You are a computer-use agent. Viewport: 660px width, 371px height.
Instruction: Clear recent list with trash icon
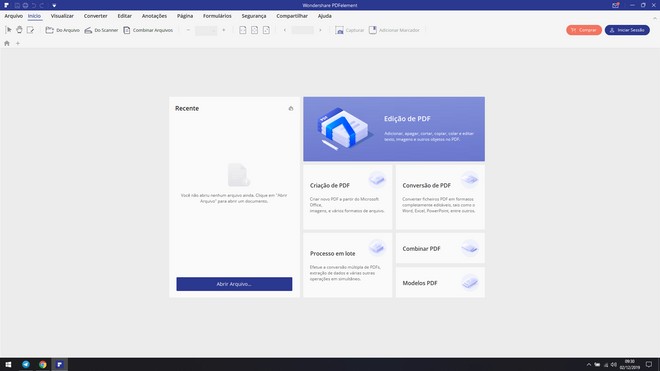291,109
